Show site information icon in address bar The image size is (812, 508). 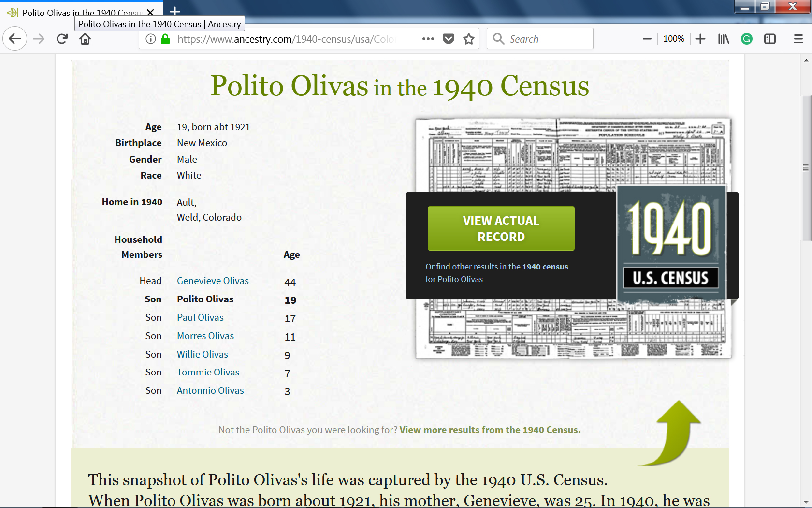tap(151, 39)
